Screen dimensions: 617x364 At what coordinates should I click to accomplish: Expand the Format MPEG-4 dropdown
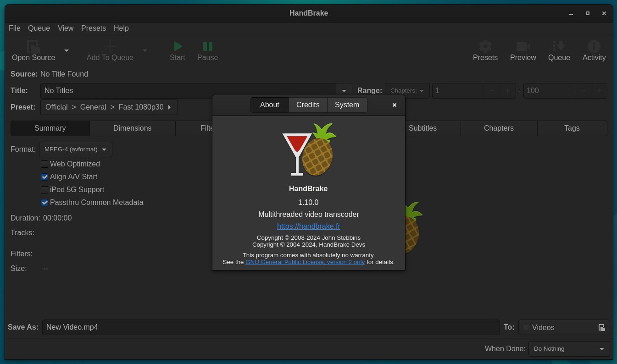[76, 149]
